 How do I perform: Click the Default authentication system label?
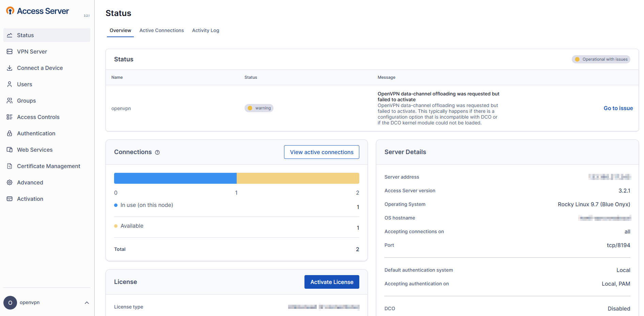tap(419, 270)
